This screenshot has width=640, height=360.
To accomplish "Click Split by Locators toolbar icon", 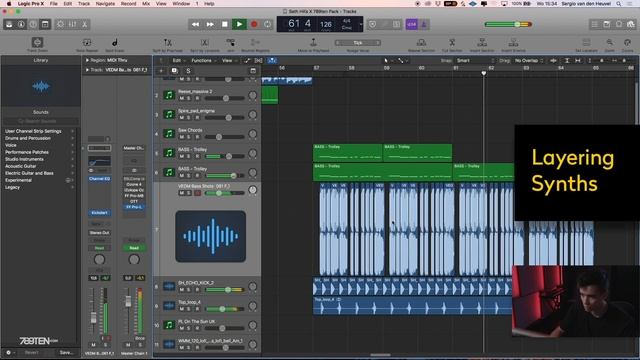I will pyautogui.click(x=204, y=42).
